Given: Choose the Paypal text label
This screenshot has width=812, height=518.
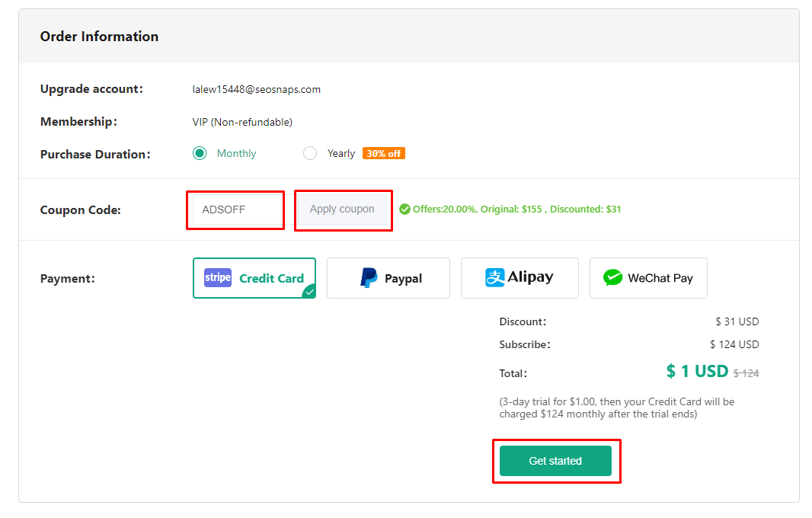Looking at the screenshot, I should click(x=403, y=279).
